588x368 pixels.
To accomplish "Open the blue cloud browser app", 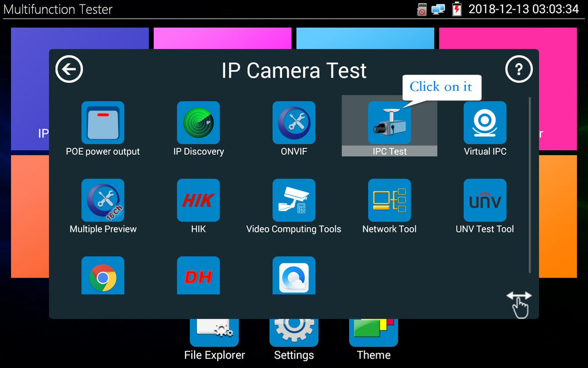I will pyautogui.click(x=293, y=277).
